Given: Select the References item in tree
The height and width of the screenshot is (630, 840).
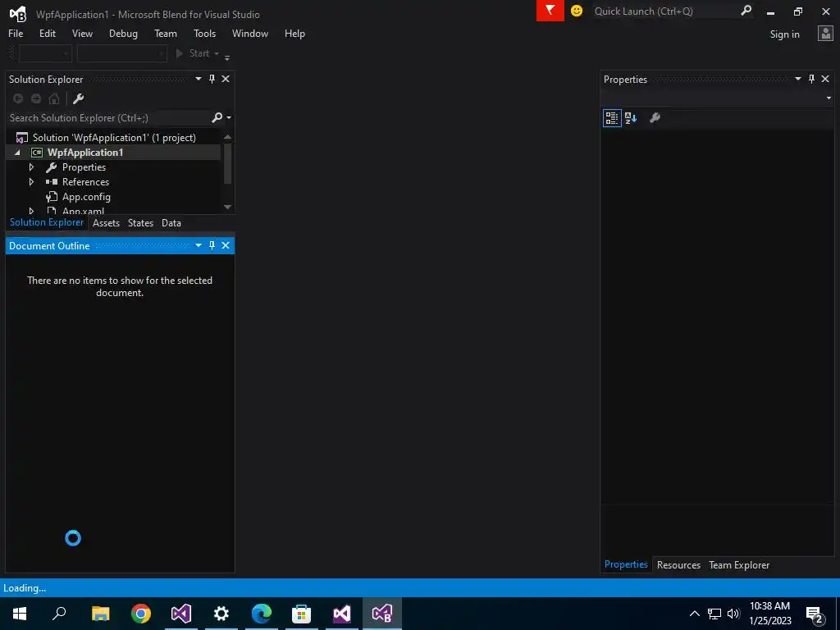Looking at the screenshot, I should click(85, 182).
